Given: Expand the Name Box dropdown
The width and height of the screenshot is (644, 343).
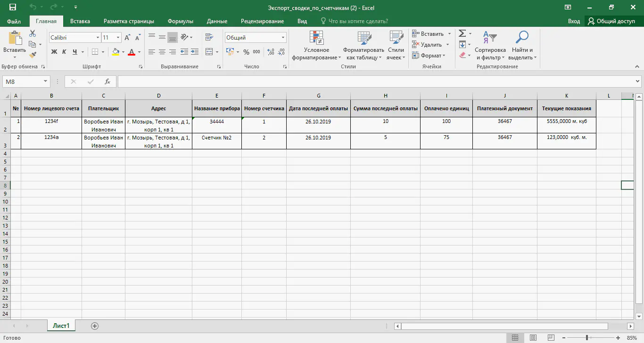Looking at the screenshot, I should pos(46,82).
